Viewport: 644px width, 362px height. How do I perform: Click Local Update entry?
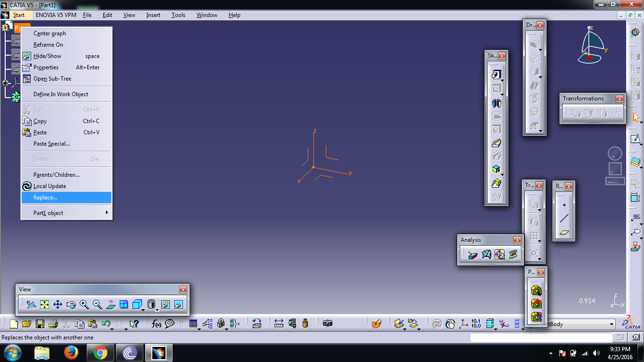point(66,186)
